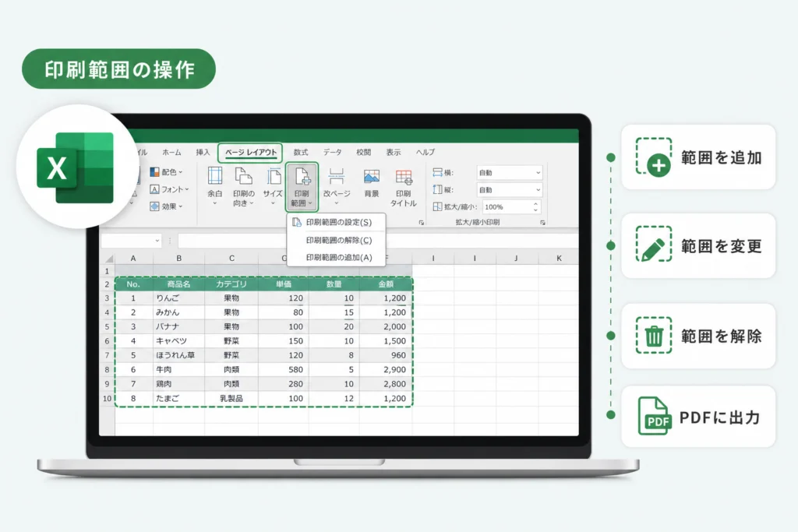
Task: Open the 校閲 tab
Action: click(363, 152)
